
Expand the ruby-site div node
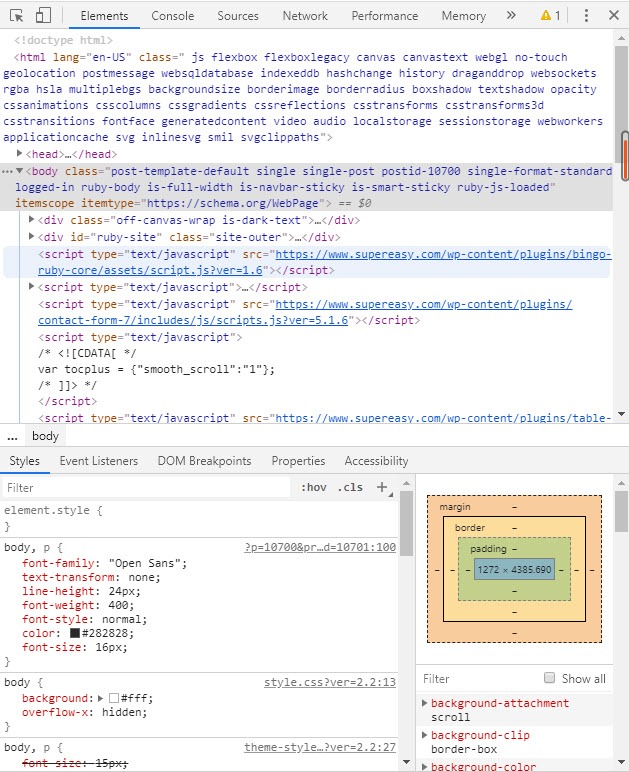click(31, 236)
